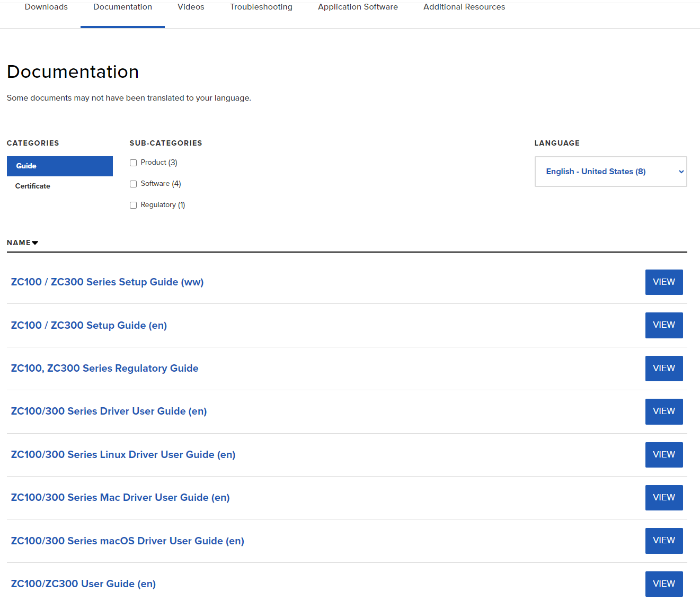700x601 pixels.
Task: Click VIEW for the Regulatory Guide
Action: tap(664, 369)
